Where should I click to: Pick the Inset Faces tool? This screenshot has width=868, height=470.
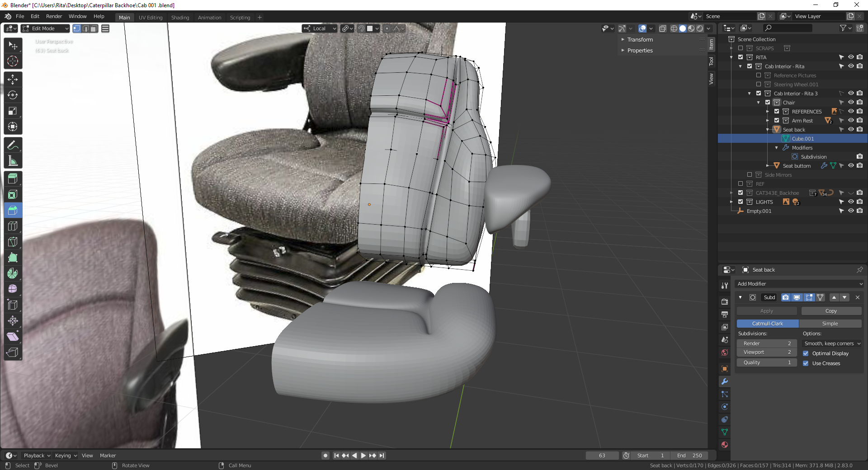click(13, 195)
